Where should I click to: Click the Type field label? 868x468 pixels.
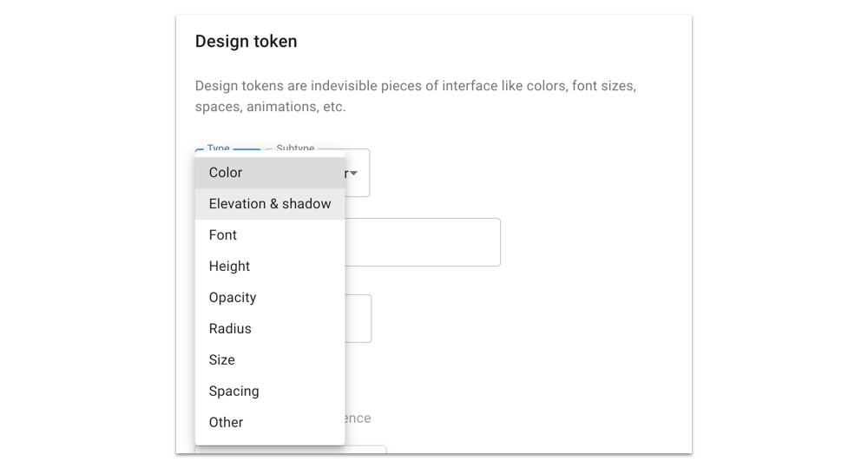tap(218, 149)
